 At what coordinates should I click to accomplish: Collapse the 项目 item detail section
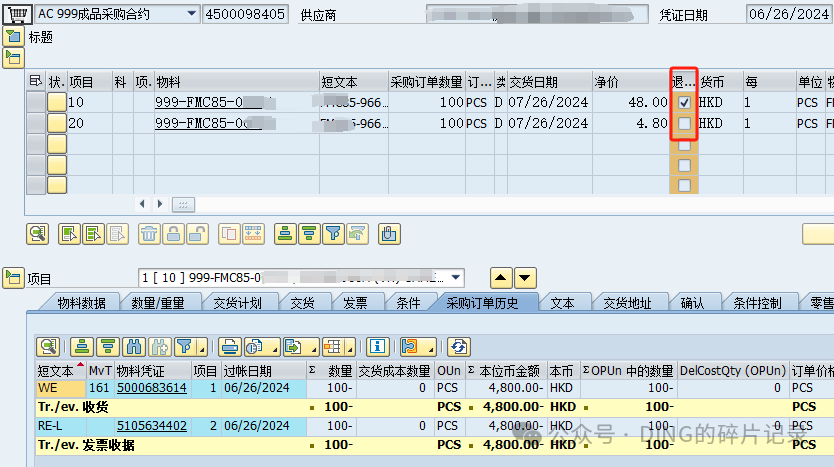[x=13, y=278]
